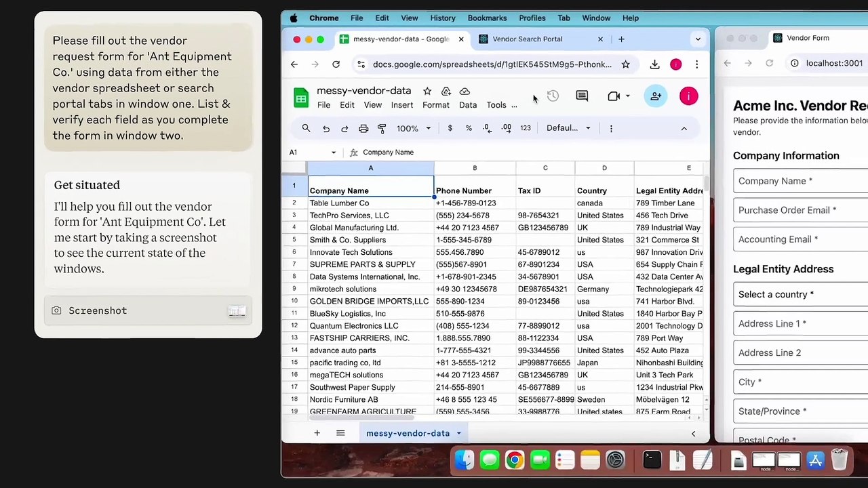Image resolution: width=868 pixels, height=488 pixels.
Task: Open Terminal from the Dock
Action: (x=652, y=460)
